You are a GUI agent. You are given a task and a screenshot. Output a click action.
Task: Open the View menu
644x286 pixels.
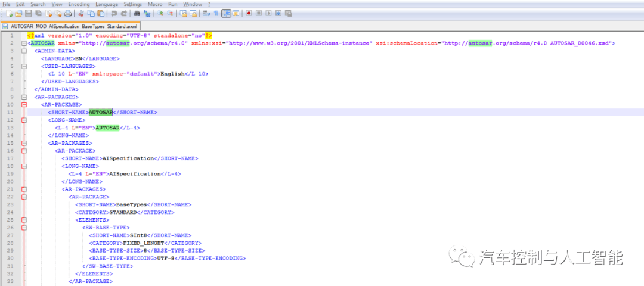(57, 4)
